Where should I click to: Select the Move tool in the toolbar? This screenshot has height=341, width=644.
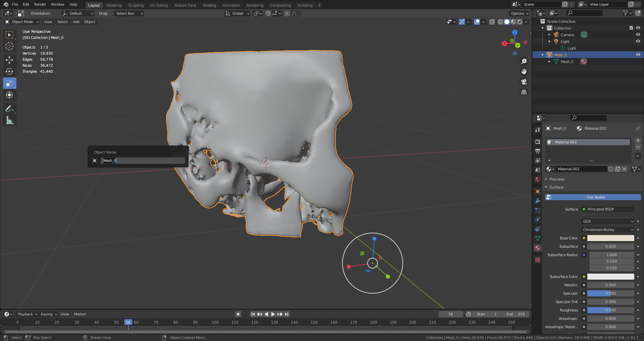point(9,60)
